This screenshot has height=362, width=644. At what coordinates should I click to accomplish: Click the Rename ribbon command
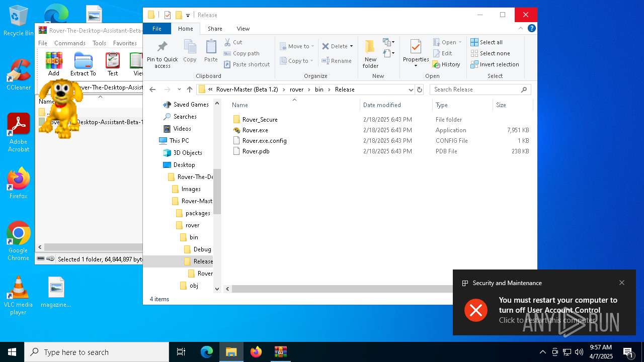(337, 61)
